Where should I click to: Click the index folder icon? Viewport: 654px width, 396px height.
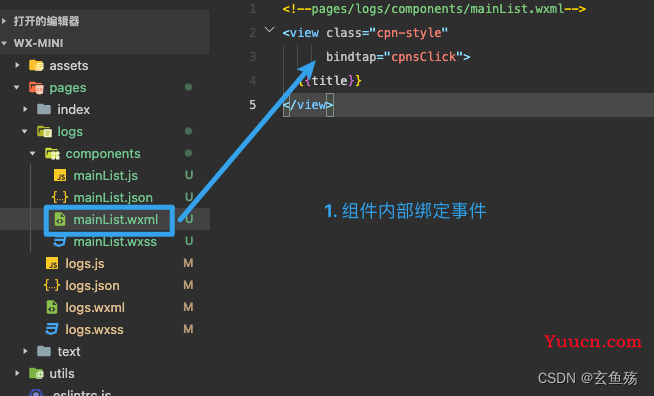44,109
